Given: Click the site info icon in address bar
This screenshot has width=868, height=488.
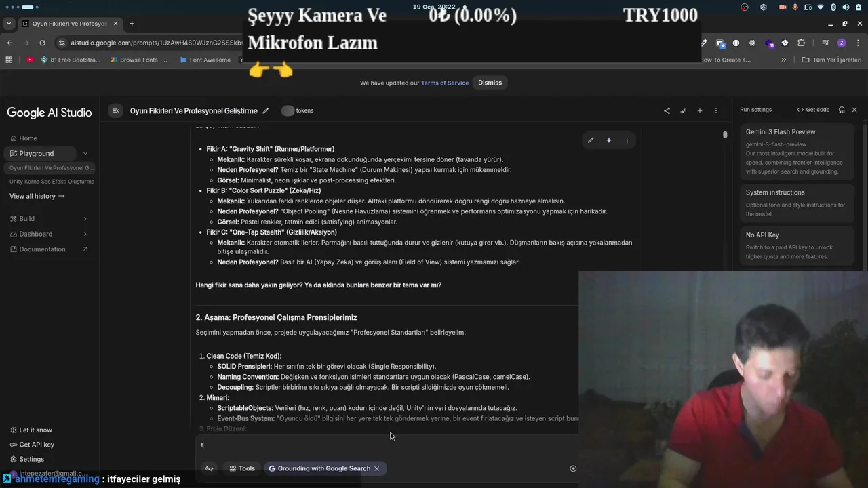Looking at the screenshot, I should [x=62, y=43].
